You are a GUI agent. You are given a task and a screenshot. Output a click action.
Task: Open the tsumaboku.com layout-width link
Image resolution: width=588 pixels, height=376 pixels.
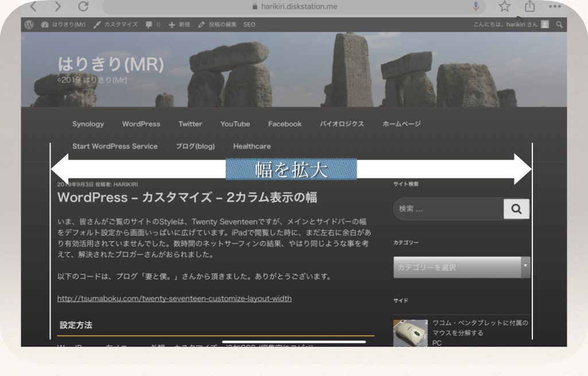(x=175, y=299)
